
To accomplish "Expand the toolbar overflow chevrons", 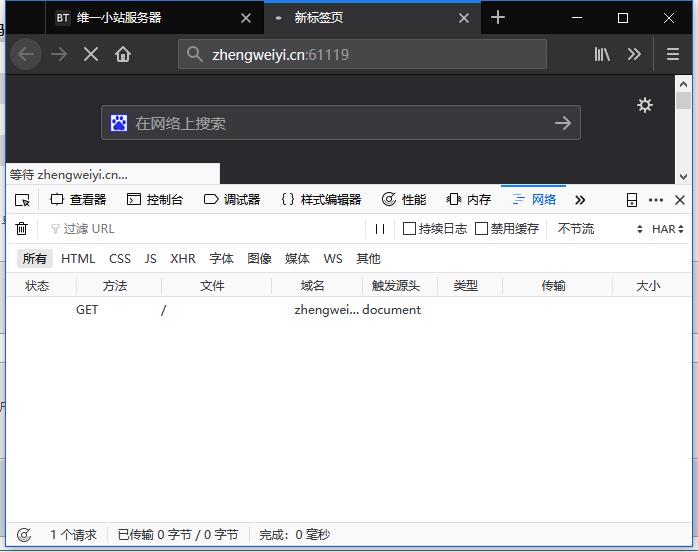I will coord(634,54).
